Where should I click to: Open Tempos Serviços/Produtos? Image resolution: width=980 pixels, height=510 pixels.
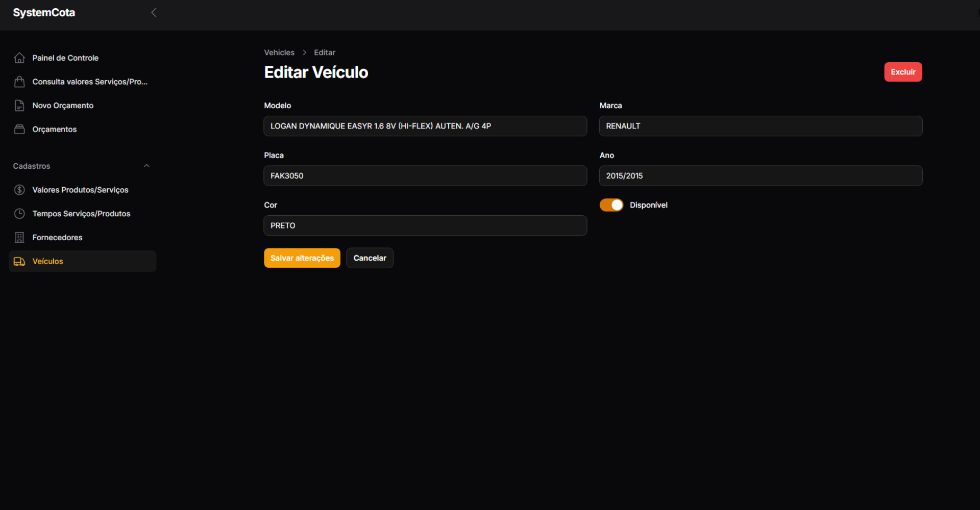click(83, 214)
